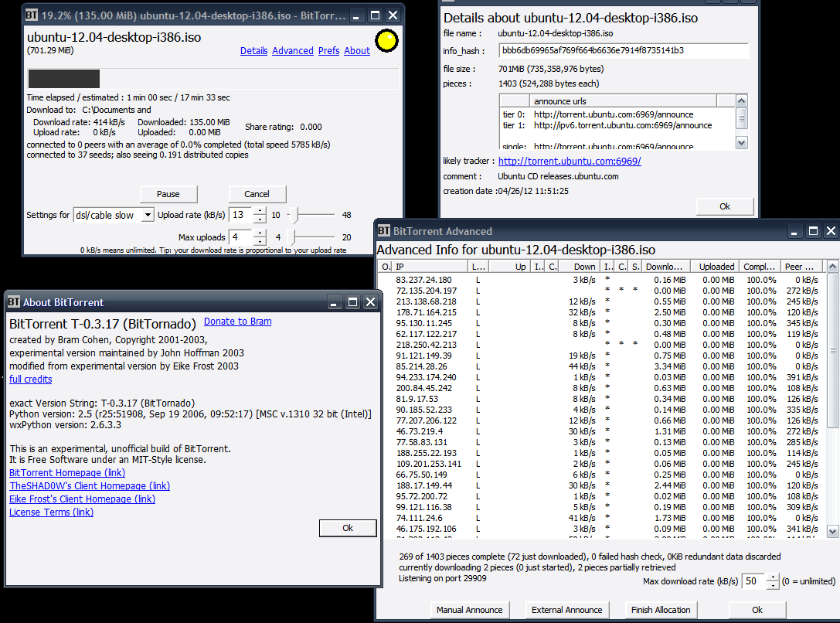Click the Max uploads slider handle
Image resolution: width=840 pixels, height=623 pixels.
[291, 237]
